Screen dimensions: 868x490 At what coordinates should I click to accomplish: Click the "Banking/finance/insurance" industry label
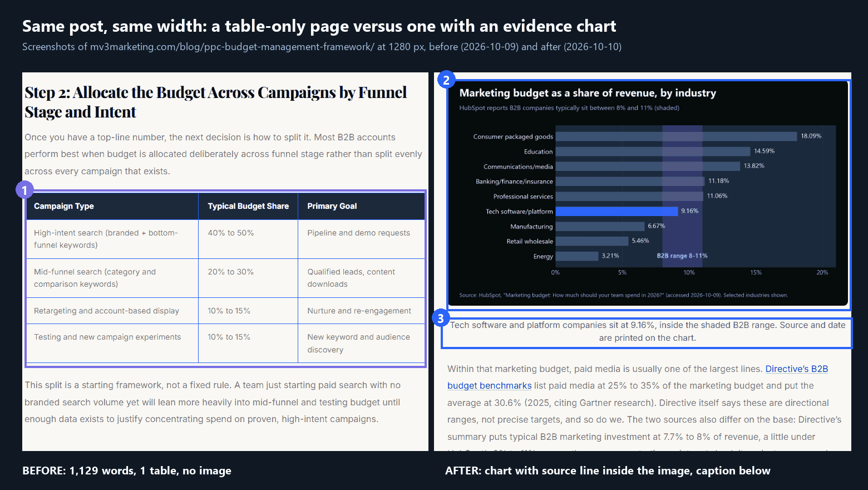point(514,182)
